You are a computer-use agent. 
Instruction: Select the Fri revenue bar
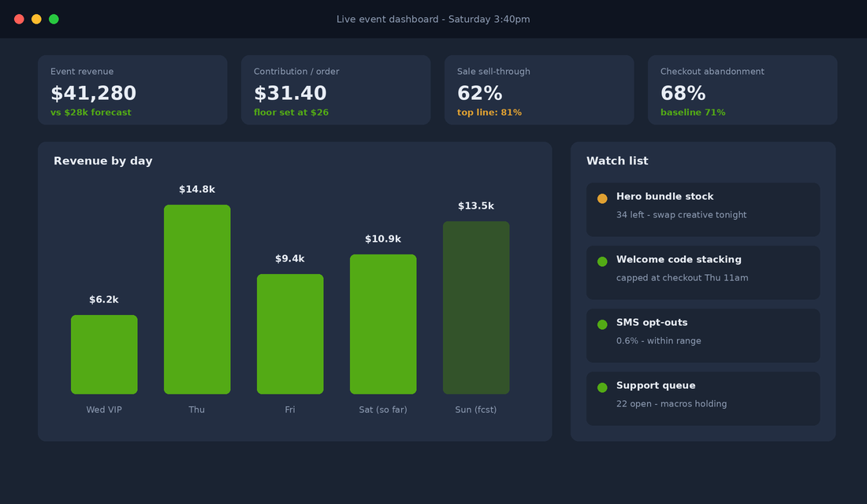290,334
